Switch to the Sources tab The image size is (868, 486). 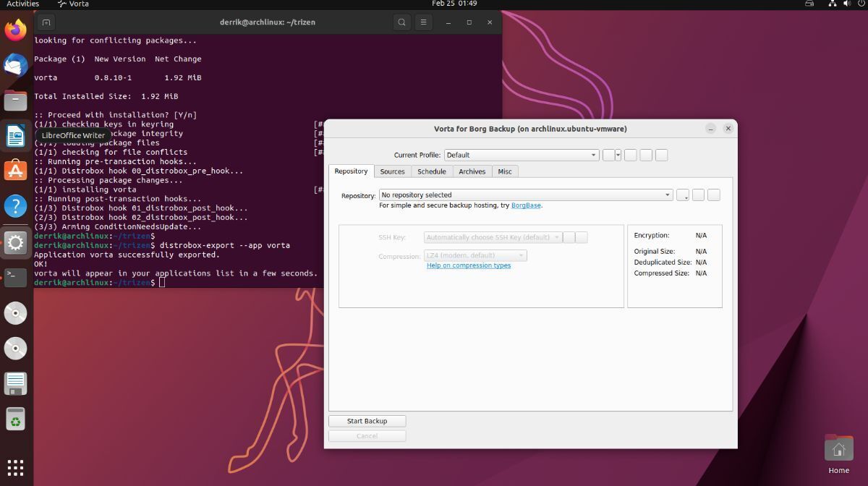tap(392, 171)
